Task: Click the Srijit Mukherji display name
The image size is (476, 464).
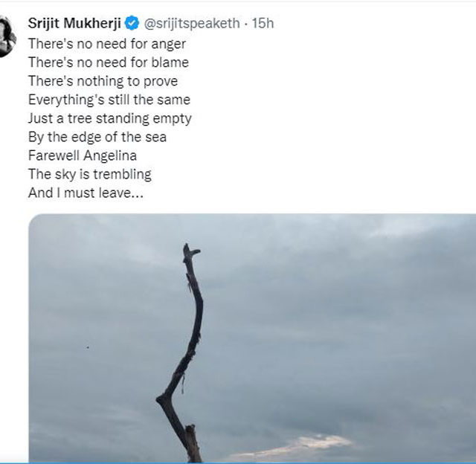Action: [x=74, y=23]
